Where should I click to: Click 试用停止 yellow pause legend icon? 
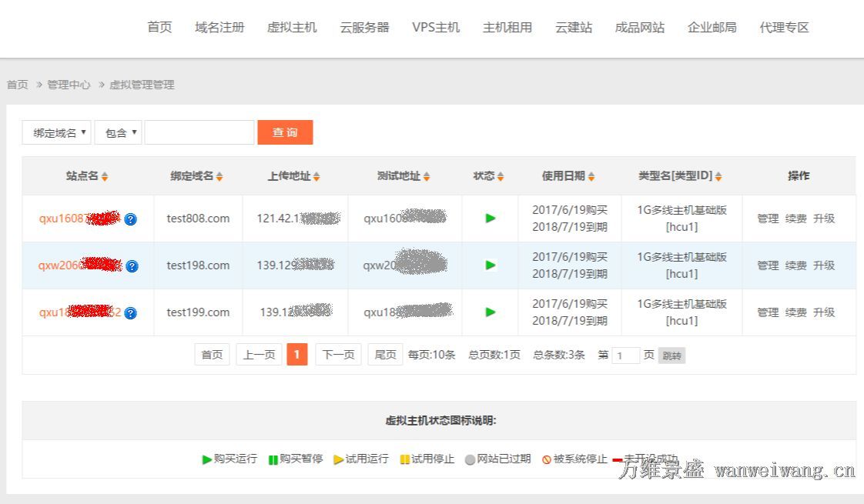404,459
